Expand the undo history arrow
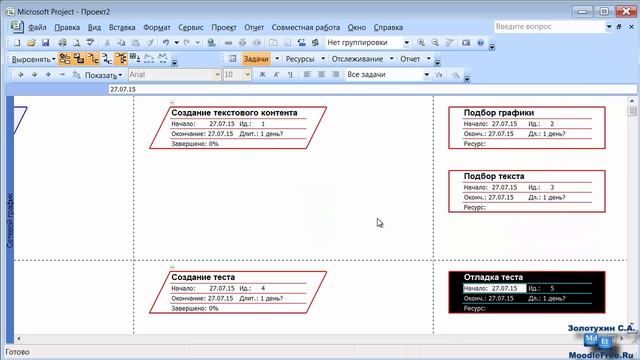Screen dimensions: 640x360 (176, 42)
